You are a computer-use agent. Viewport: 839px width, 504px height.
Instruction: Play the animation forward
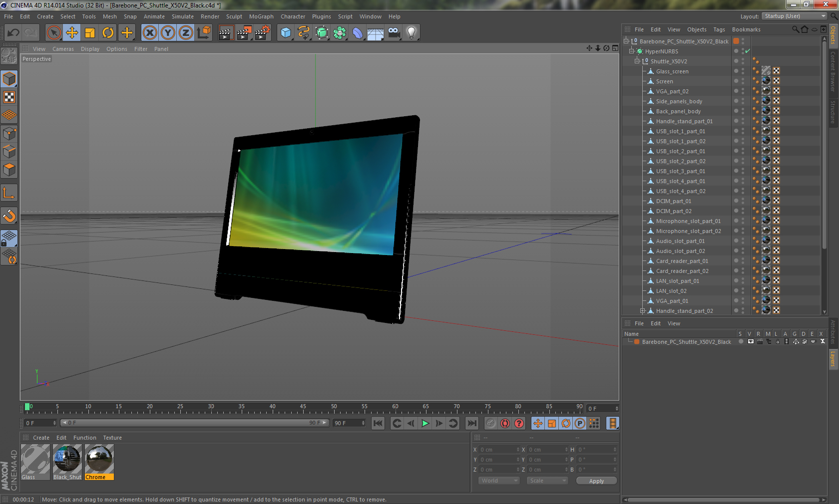pos(425,423)
